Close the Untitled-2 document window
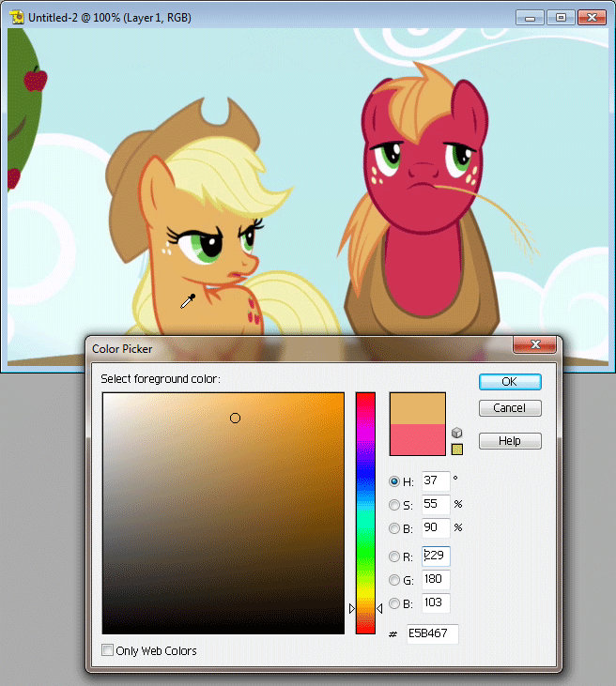The height and width of the screenshot is (686, 616). (592, 18)
